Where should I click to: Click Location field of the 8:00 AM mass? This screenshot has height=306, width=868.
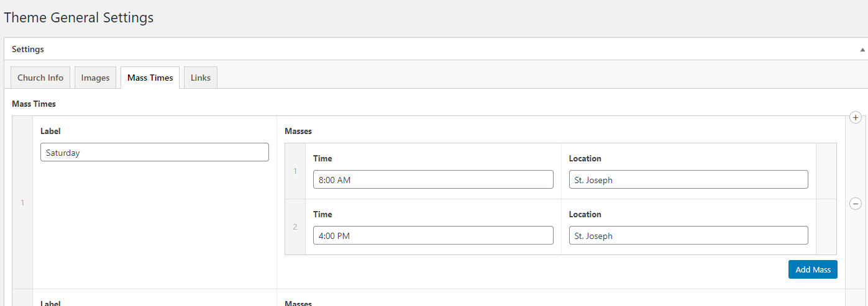(x=688, y=180)
